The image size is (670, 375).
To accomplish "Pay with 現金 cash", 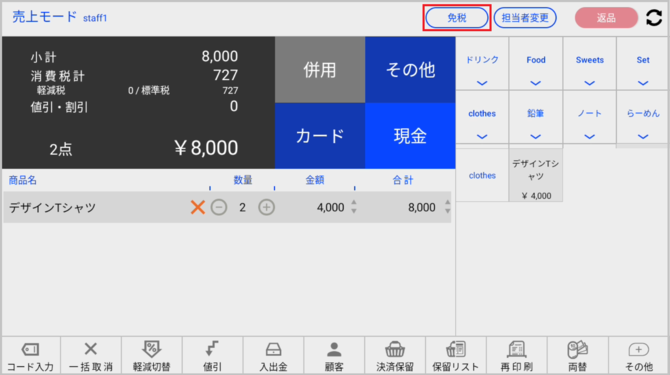I will 410,136.
